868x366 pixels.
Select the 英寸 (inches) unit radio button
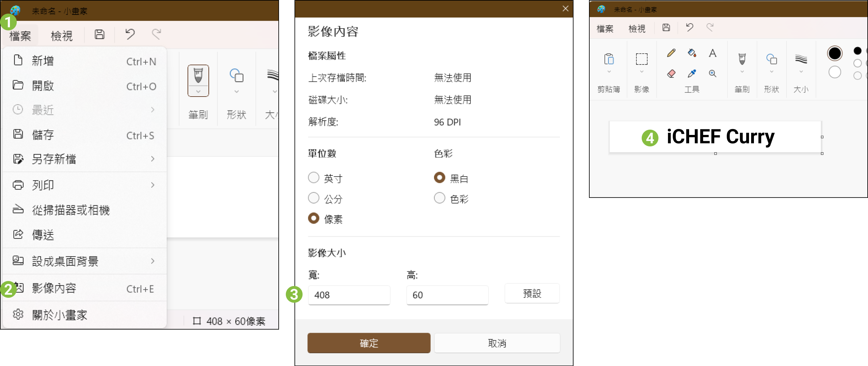point(313,178)
